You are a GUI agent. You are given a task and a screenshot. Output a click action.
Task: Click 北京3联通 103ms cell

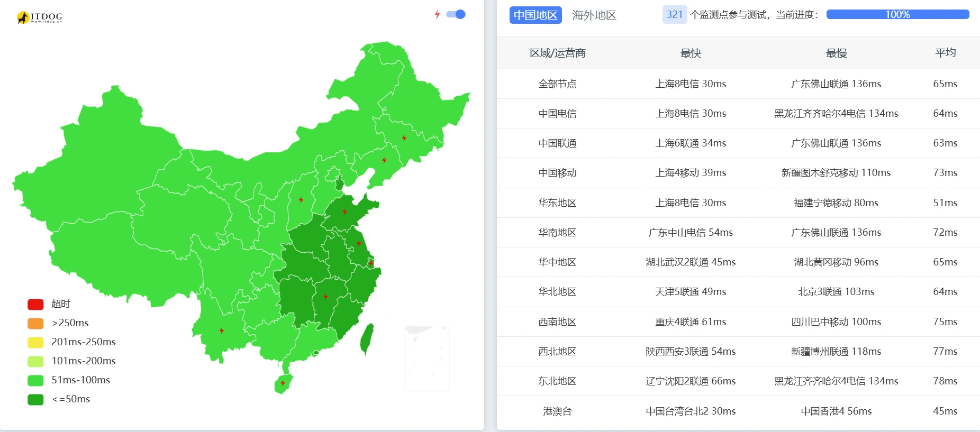(836, 292)
